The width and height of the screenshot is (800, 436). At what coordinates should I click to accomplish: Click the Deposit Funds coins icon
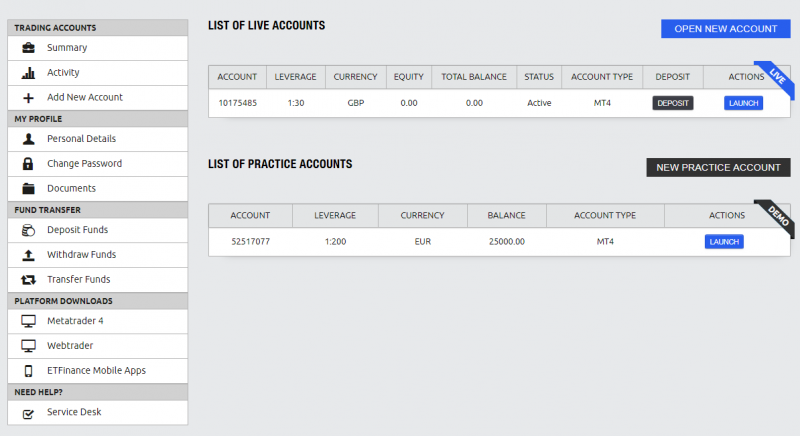(x=29, y=230)
